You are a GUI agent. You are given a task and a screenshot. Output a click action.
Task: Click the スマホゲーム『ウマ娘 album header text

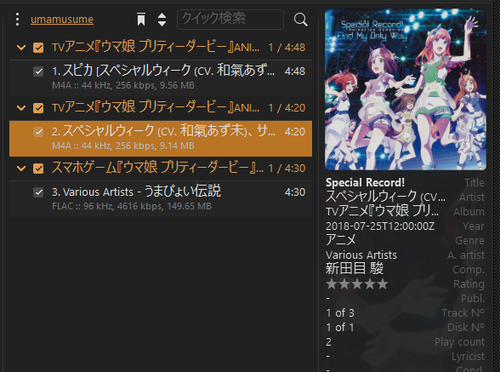pyautogui.click(x=157, y=168)
